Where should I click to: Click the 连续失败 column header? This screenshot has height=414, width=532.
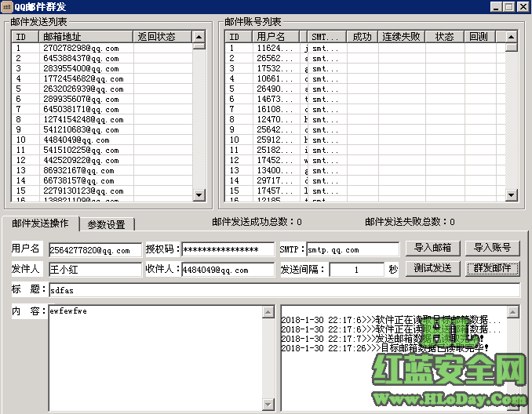(402, 37)
